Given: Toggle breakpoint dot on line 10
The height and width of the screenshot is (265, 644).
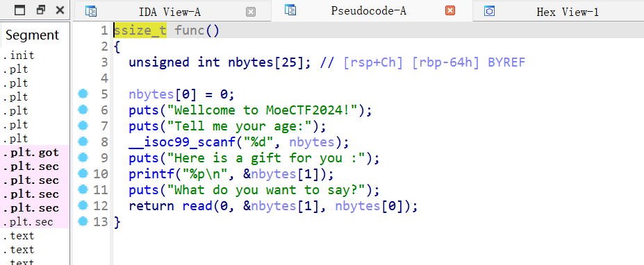Looking at the screenshot, I should (x=83, y=173).
